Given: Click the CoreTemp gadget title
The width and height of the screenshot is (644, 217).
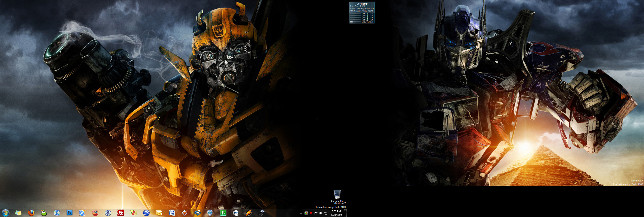Looking at the screenshot, I should [362, 4].
